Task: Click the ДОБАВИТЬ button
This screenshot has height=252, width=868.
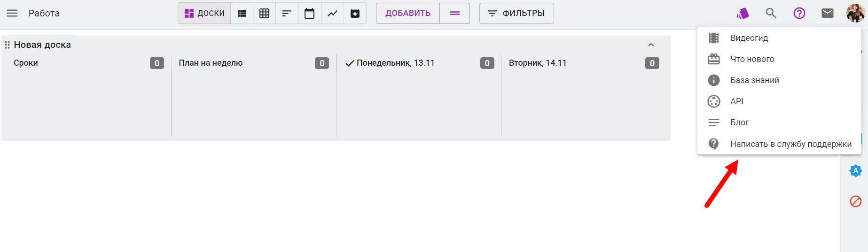Action: [x=408, y=13]
